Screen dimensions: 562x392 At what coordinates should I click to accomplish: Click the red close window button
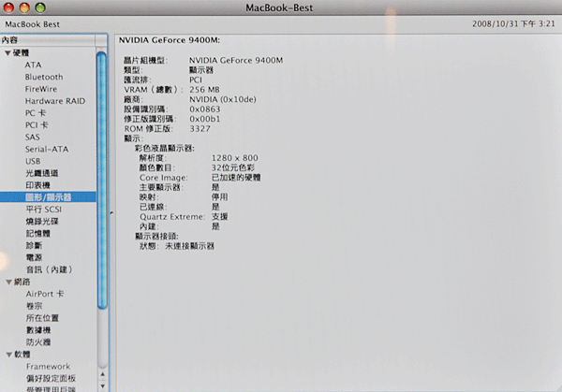8,7
